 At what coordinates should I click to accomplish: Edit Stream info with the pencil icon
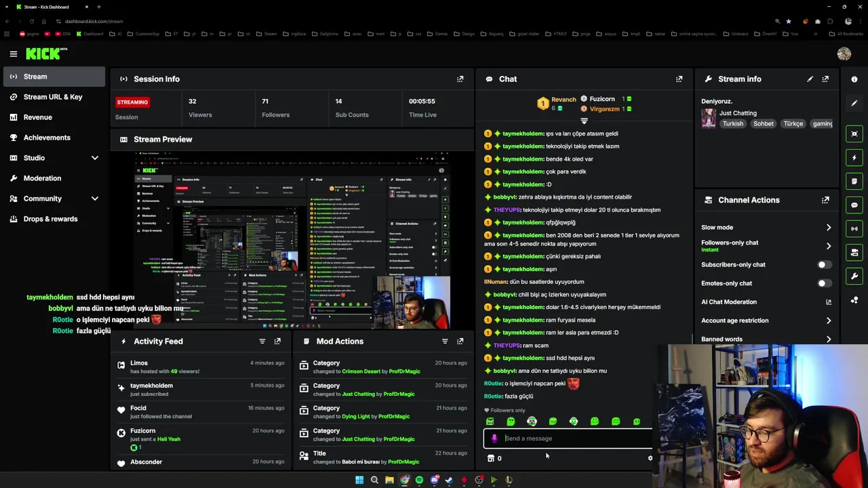810,79
